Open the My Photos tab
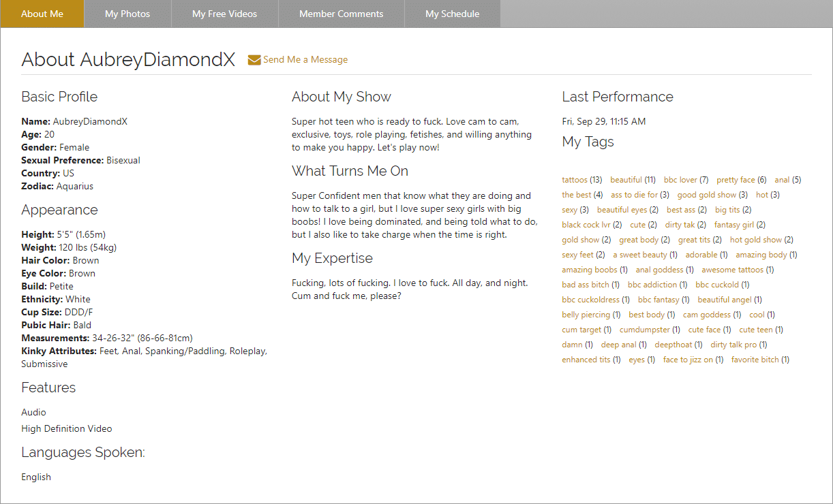Screen dimensions: 833x504 (127, 14)
